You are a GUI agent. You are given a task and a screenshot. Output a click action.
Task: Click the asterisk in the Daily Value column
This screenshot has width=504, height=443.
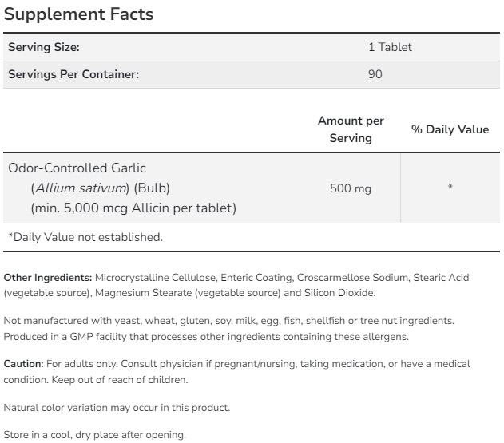pyautogui.click(x=450, y=188)
